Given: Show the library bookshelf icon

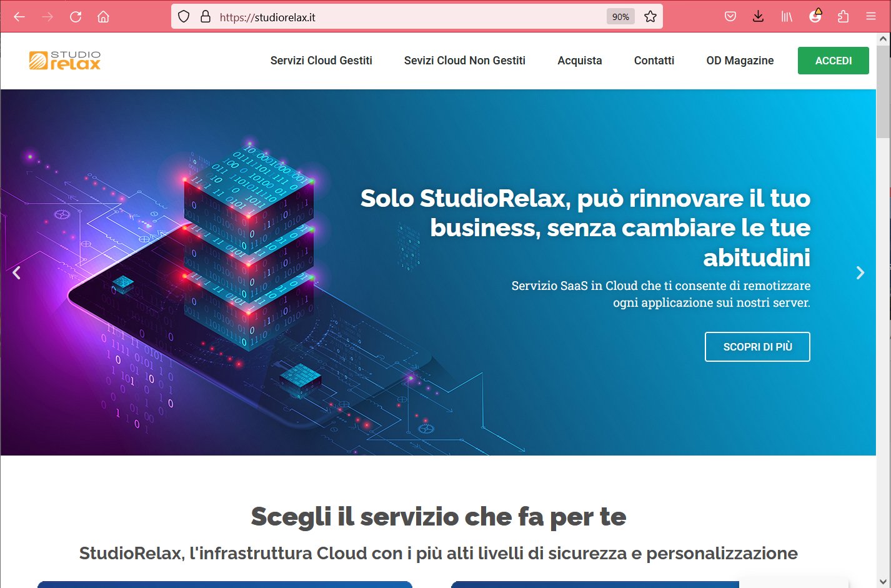Looking at the screenshot, I should [x=787, y=17].
